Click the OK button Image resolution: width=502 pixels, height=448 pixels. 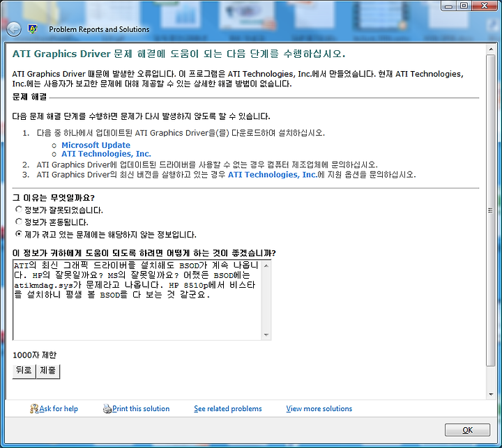coord(467,430)
